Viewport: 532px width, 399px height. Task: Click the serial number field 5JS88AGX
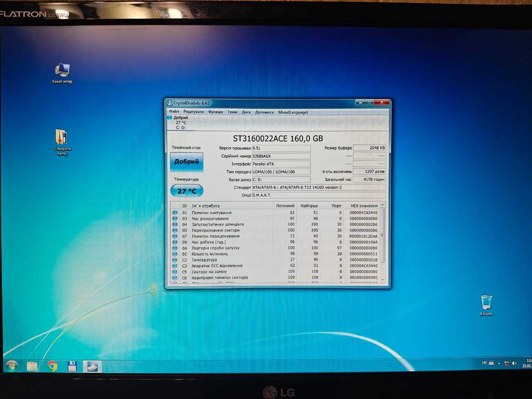[281, 156]
